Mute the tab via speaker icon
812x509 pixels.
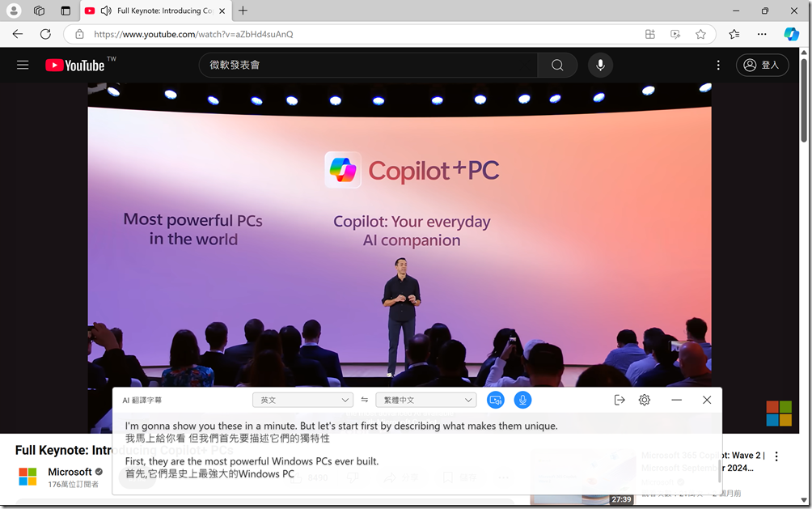[x=106, y=11]
